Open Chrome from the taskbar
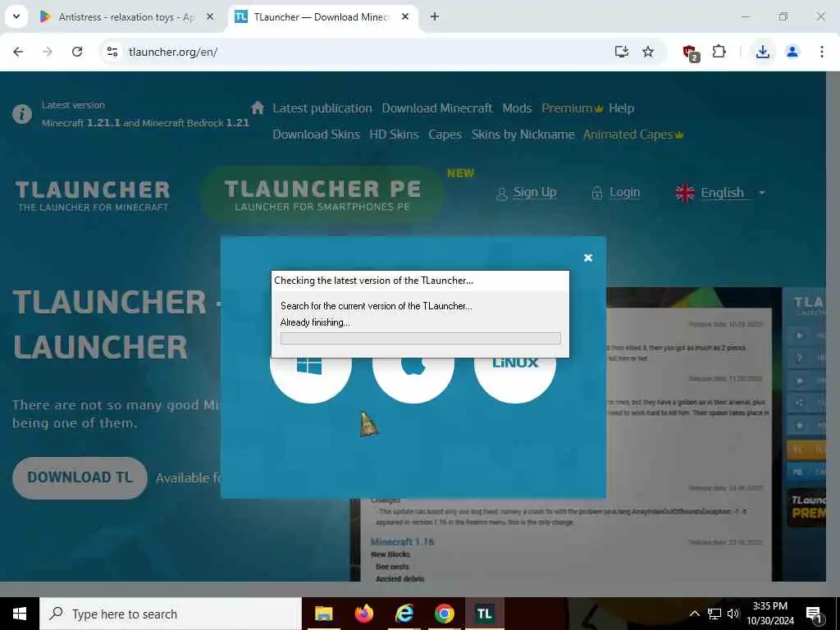840x630 pixels. [x=444, y=614]
